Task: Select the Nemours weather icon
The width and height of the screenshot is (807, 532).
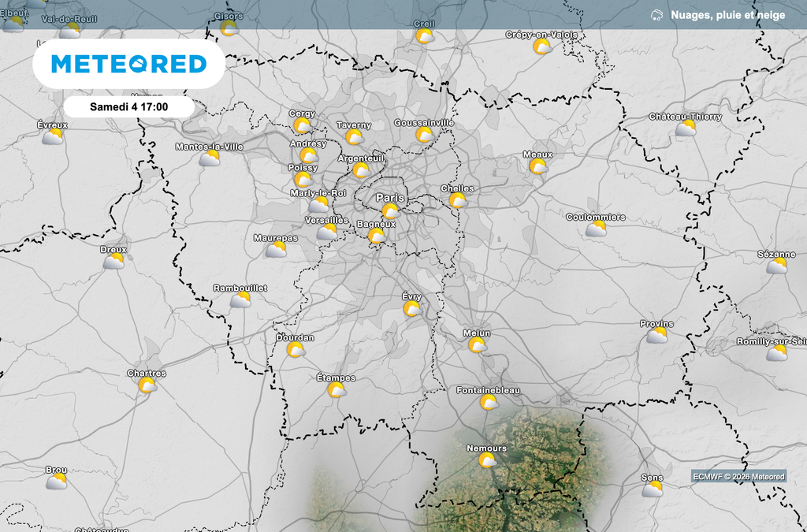Action: 487,460
